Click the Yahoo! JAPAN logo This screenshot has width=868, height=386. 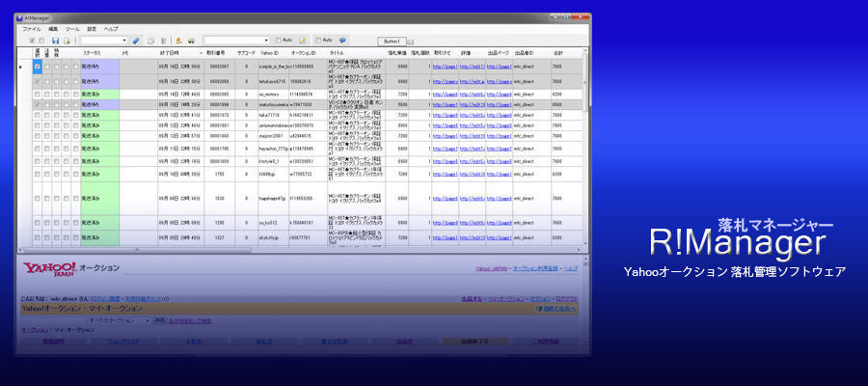tap(50, 268)
